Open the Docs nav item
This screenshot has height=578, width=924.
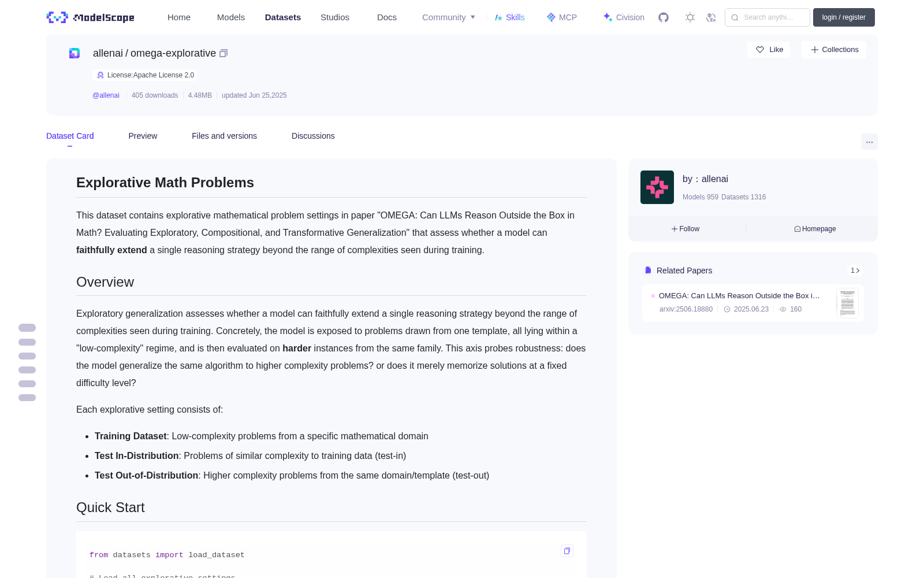pyautogui.click(x=387, y=17)
